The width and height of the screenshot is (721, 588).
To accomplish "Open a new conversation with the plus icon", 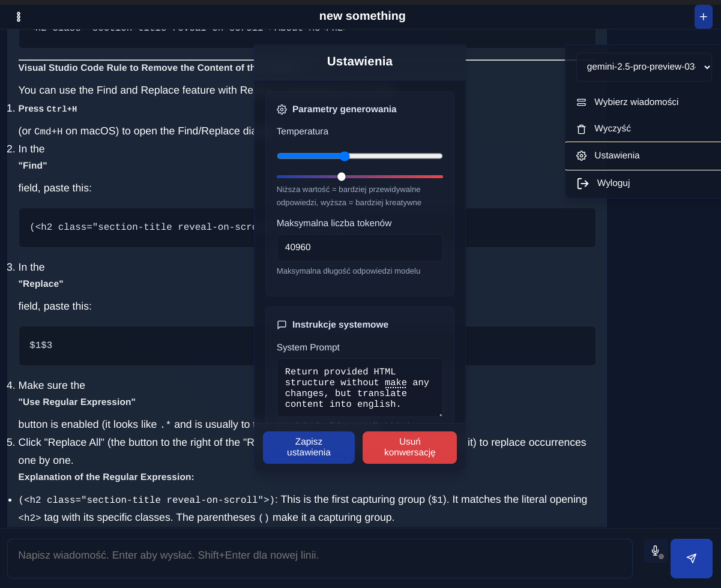I will (x=703, y=17).
